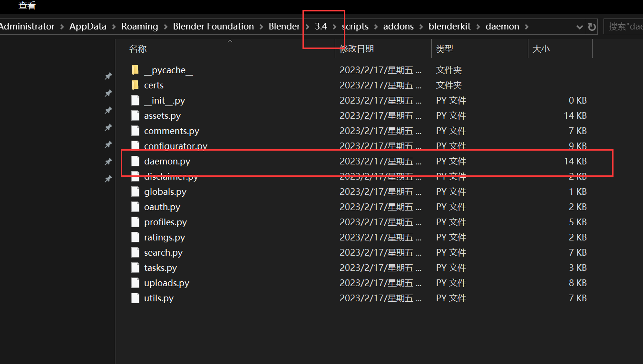The width and height of the screenshot is (643, 364).
Task: Open the certs folder icon
Action: pyautogui.click(x=135, y=85)
